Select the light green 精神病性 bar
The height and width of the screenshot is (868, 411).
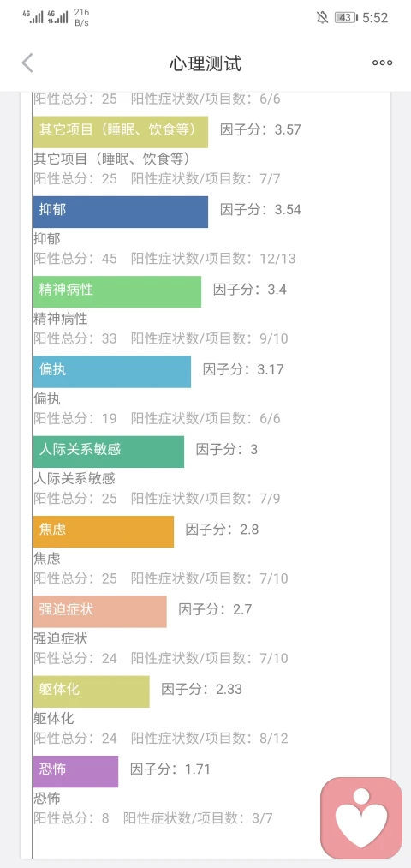click(x=117, y=291)
